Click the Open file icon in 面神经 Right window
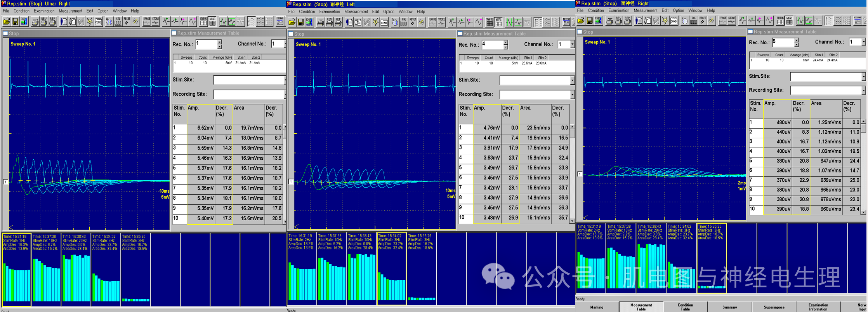 [581, 21]
